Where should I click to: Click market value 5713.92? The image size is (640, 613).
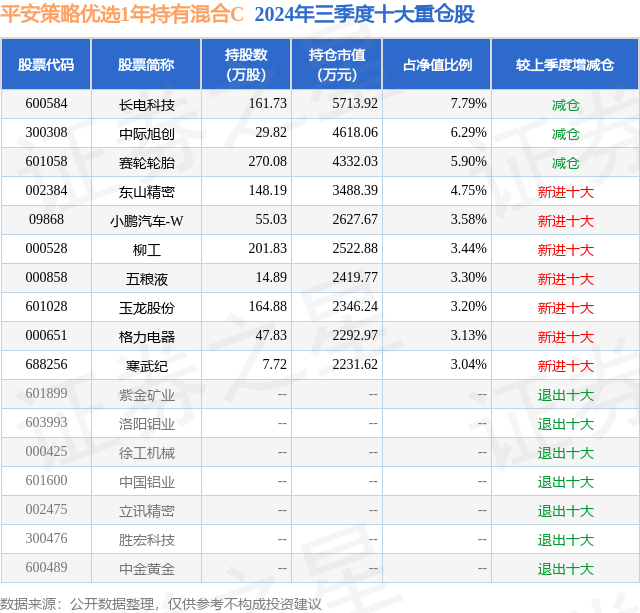[355, 104]
